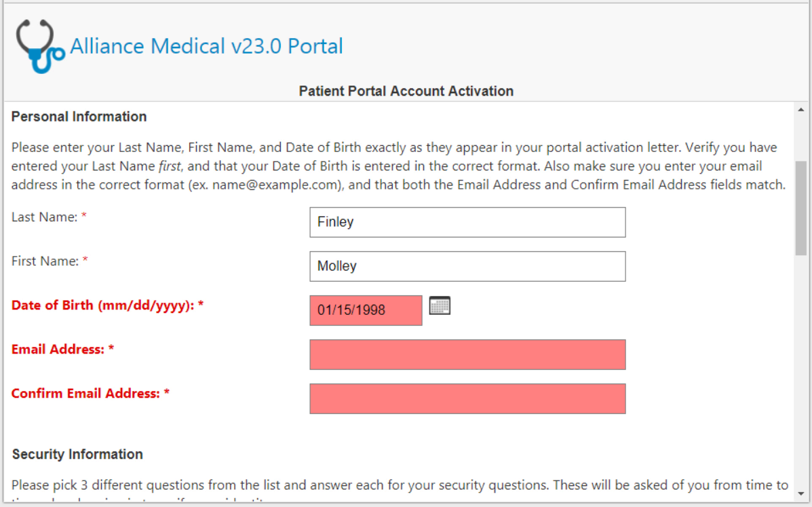Click the Patient Portal Account Activation heading

point(406,91)
